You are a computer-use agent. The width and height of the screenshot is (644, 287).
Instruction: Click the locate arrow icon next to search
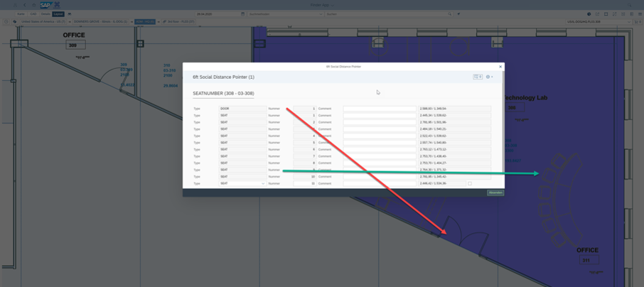point(458,14)
